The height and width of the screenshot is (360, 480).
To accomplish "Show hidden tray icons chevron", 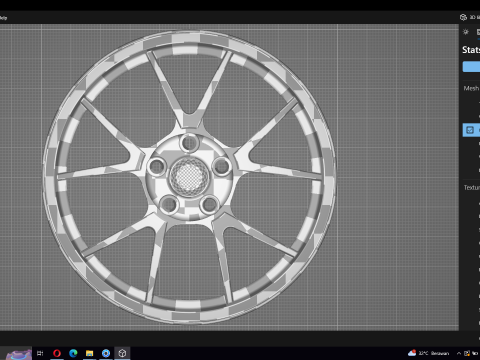I will point(459,353).
